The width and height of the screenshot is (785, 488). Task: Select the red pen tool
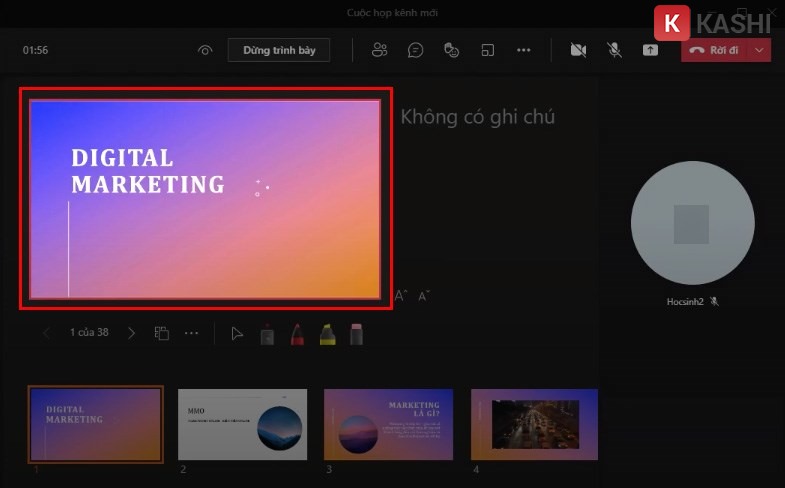coord(297,335)
